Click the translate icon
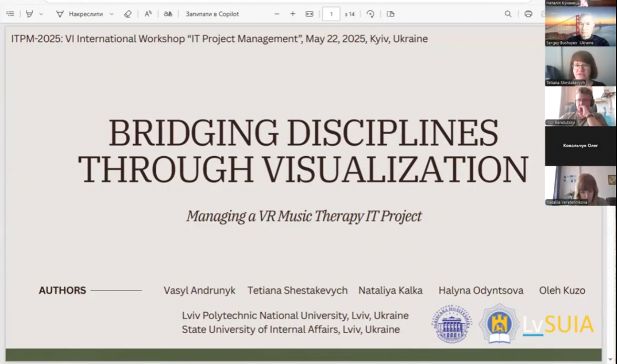Image resolution: width=617 pixels, height=364 pixels. pyautogui.click(x=168, y=14)
